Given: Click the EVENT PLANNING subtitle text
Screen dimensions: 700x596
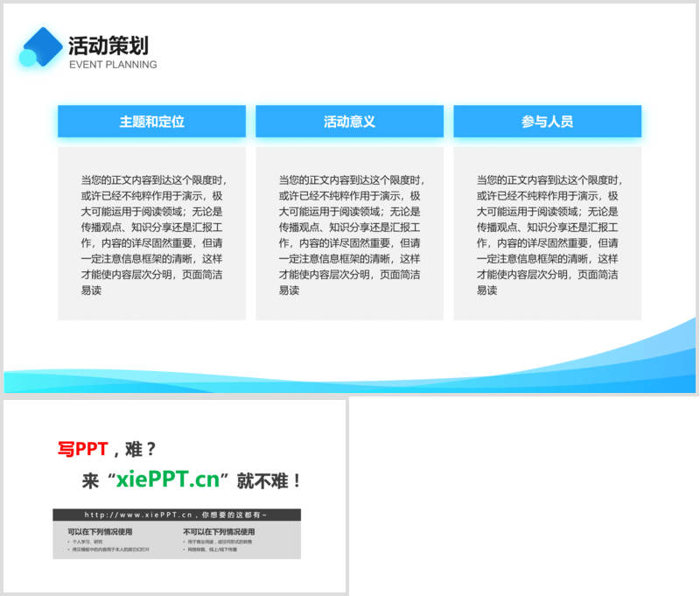Looking at the screenshot, I should click(113, 65).
